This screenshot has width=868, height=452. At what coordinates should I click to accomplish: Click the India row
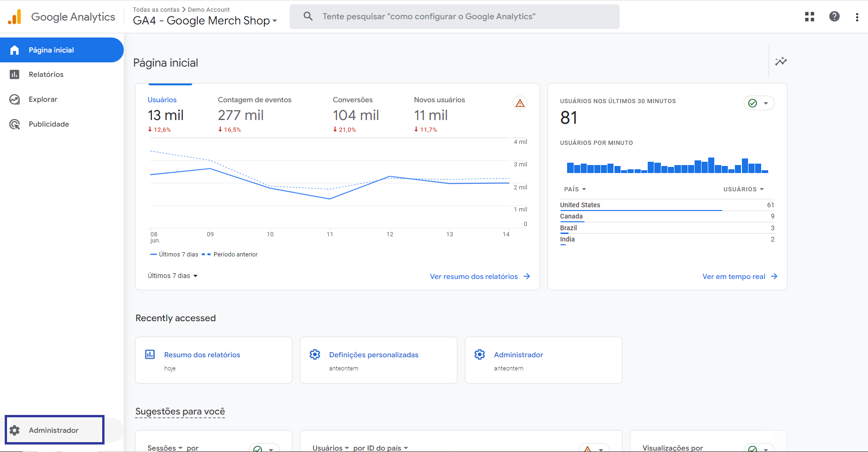tap(667, 239)
